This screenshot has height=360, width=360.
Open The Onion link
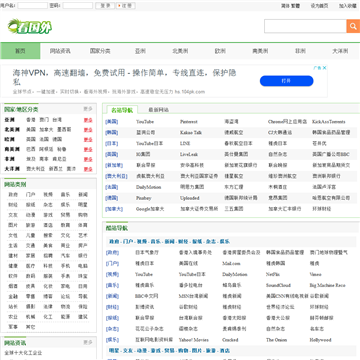(276, 340)
